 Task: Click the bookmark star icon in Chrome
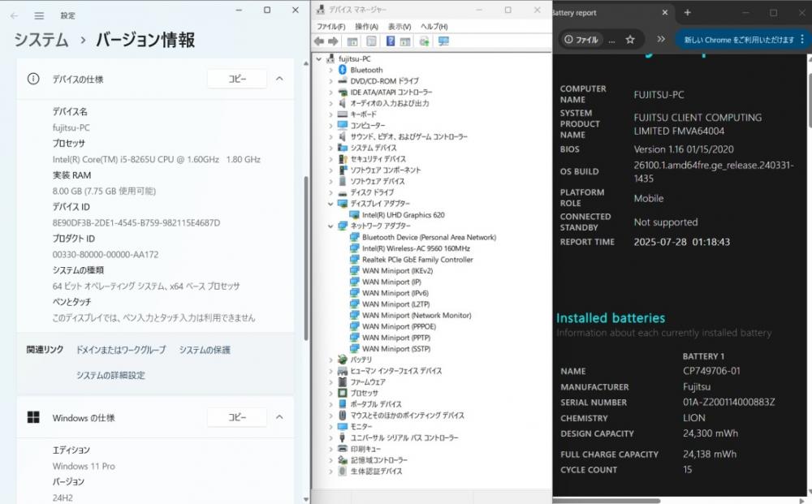pyautogui.click(x=630, y=39)
